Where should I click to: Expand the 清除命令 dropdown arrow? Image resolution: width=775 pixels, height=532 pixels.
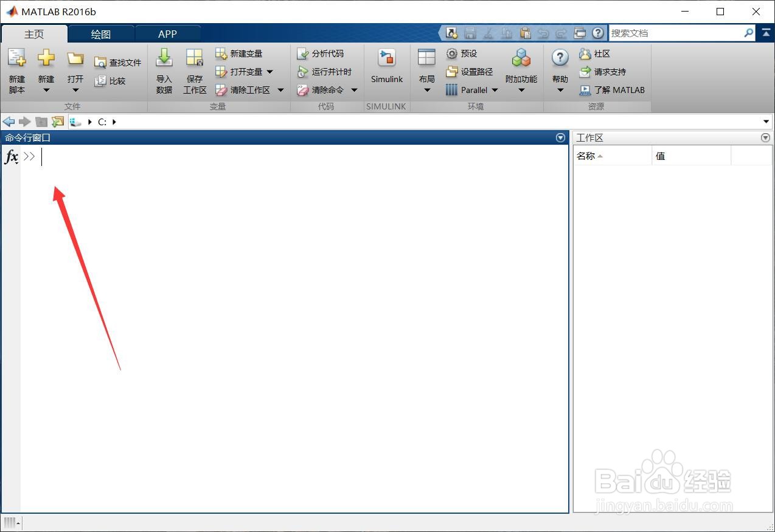(354, 90)
